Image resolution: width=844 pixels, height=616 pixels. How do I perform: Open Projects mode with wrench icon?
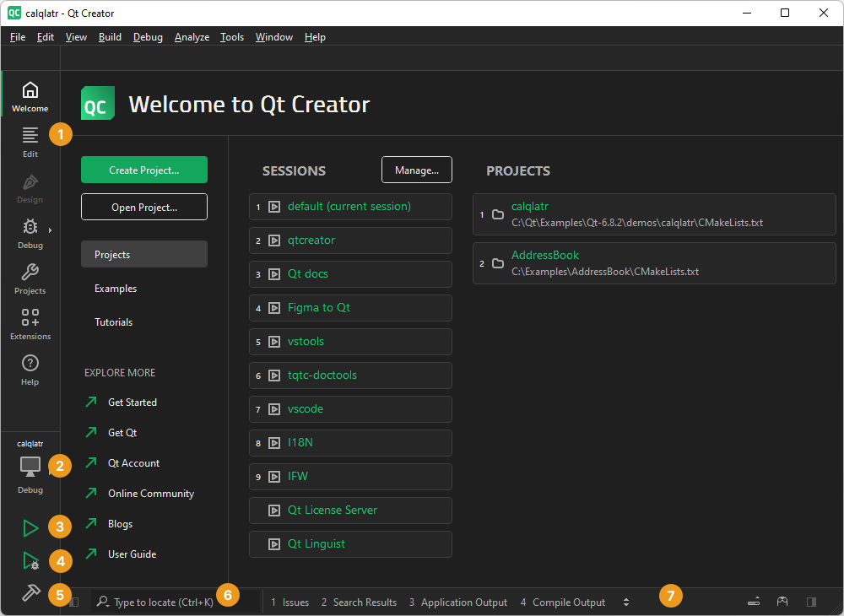pyautogui.click(x=30, y=278)
